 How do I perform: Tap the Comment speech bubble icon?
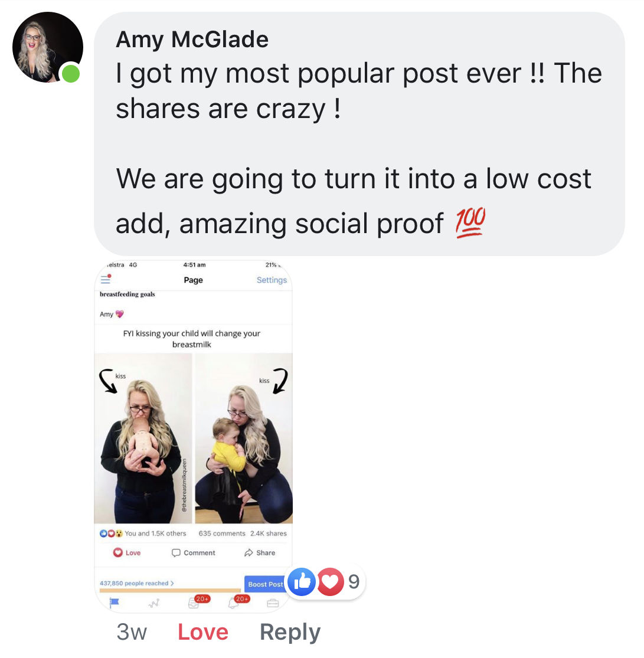tap(176, 553)
